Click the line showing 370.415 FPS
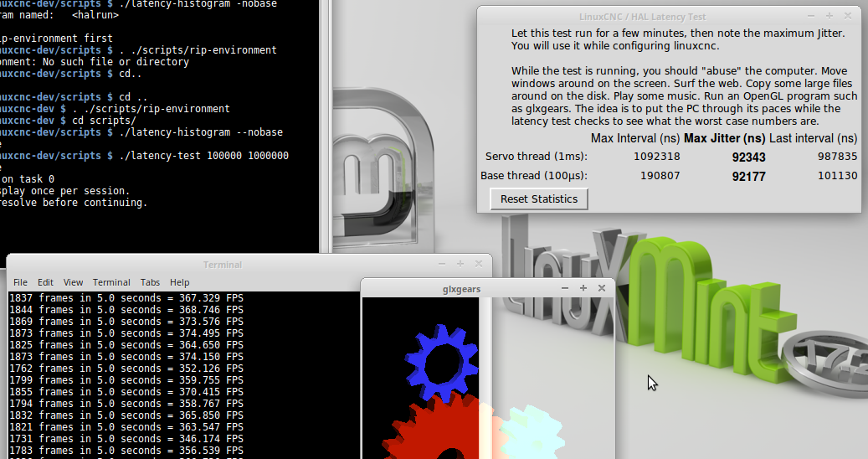The height and width of the screenshot is (459, 868). (126, 391)
